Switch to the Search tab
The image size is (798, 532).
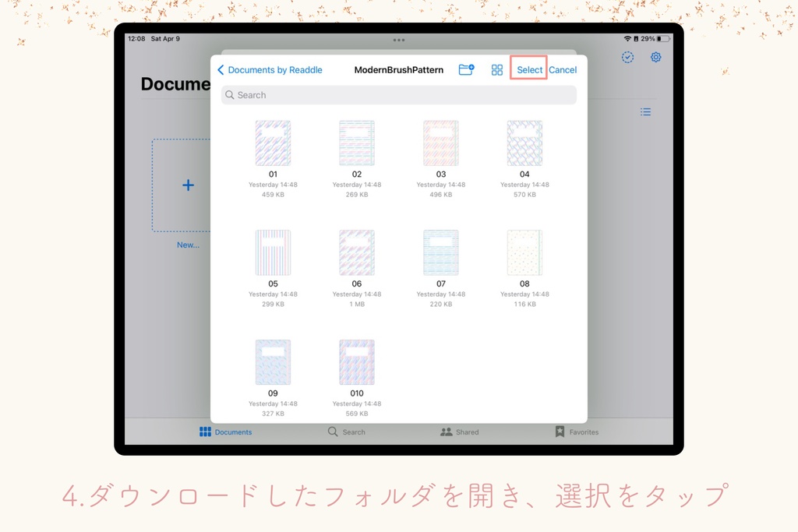tap(346, 432)
